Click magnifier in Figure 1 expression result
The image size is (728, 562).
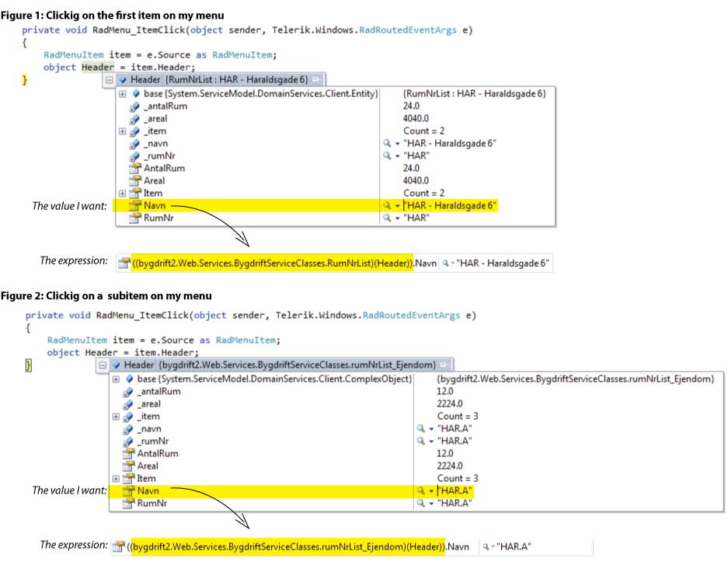(445, 264)
